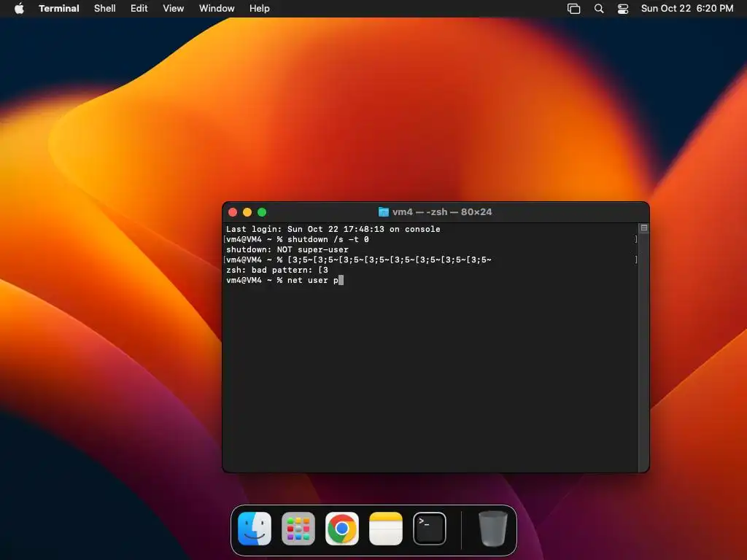The width and height of the screenshot is (747, 560).
Task: Click the Terminal window scrollbar track
Action: click(644, 352)
